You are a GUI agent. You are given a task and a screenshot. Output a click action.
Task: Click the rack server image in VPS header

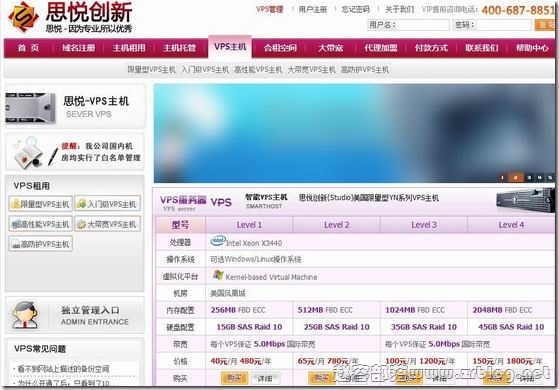click(525, 201)
